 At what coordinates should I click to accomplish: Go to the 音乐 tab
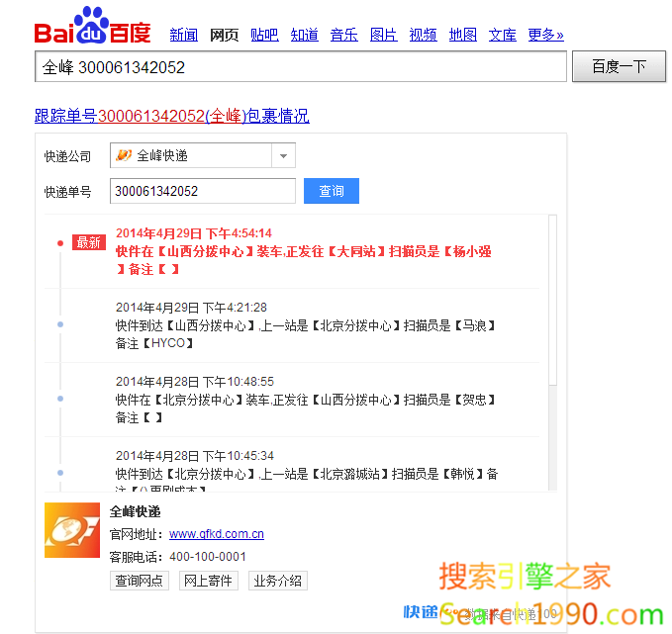tap(343, 35)
